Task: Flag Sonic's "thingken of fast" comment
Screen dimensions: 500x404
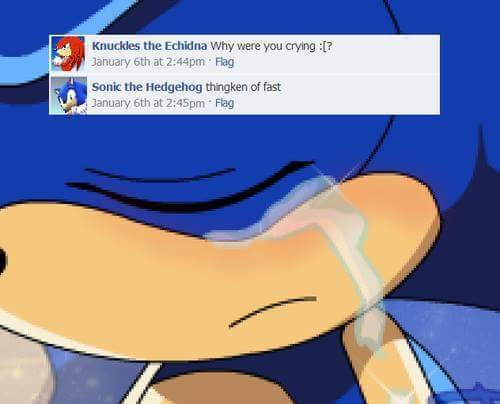Action: point(224,103)
